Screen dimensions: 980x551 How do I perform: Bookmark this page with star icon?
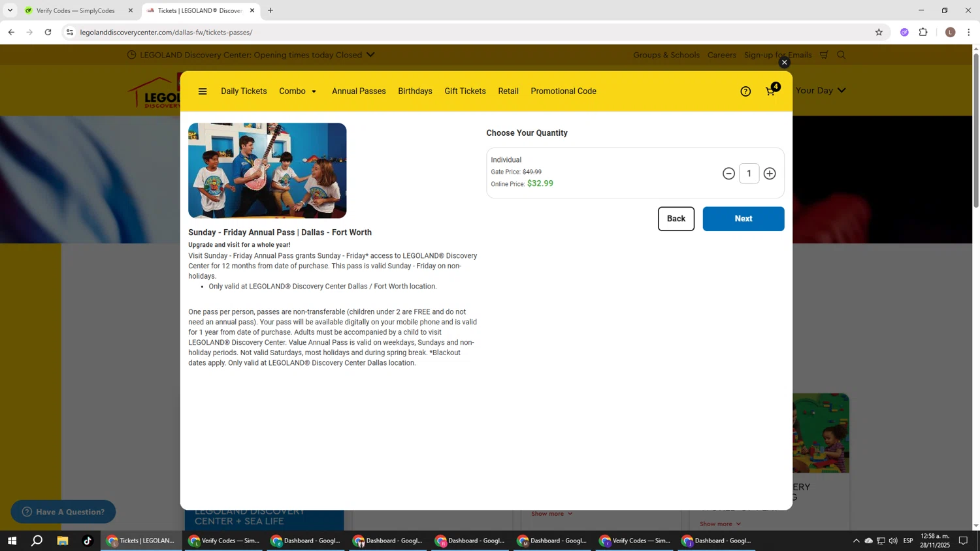[879, 32]
